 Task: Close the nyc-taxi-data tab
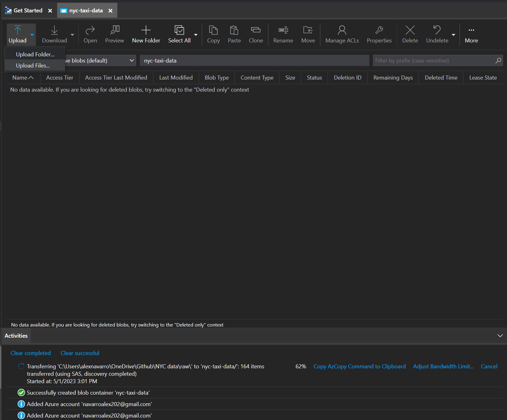point(110,11)
